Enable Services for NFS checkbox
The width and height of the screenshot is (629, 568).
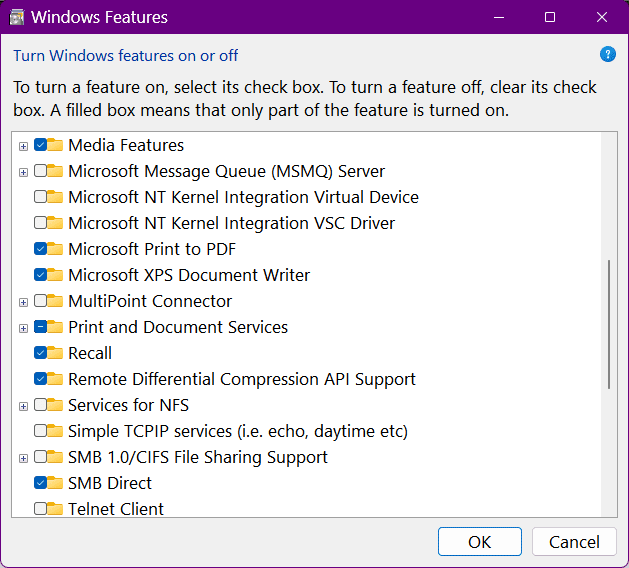click(41, 405)
